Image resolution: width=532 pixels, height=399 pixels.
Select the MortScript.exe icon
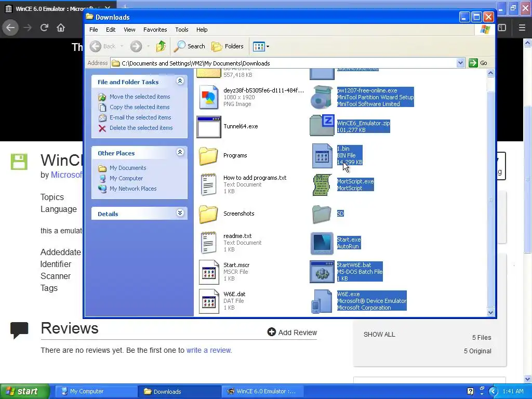322,185
